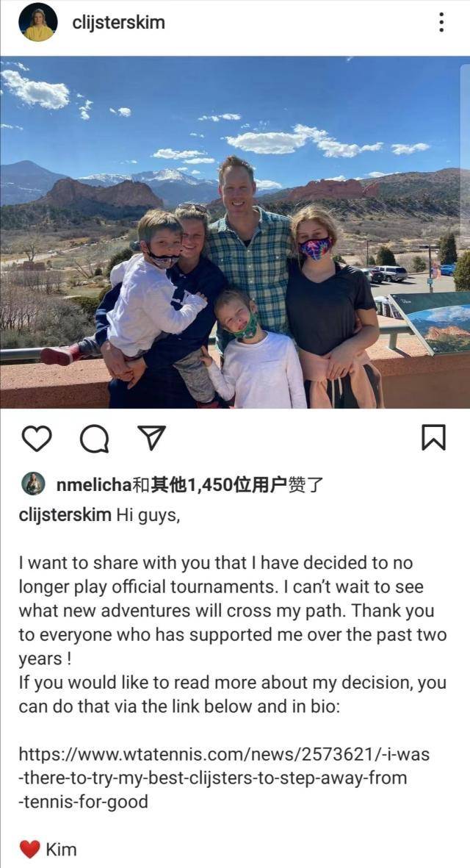The image size is (470, 868).
Task: Save post using the bookmark icon
Action: [x=433, y=438]
